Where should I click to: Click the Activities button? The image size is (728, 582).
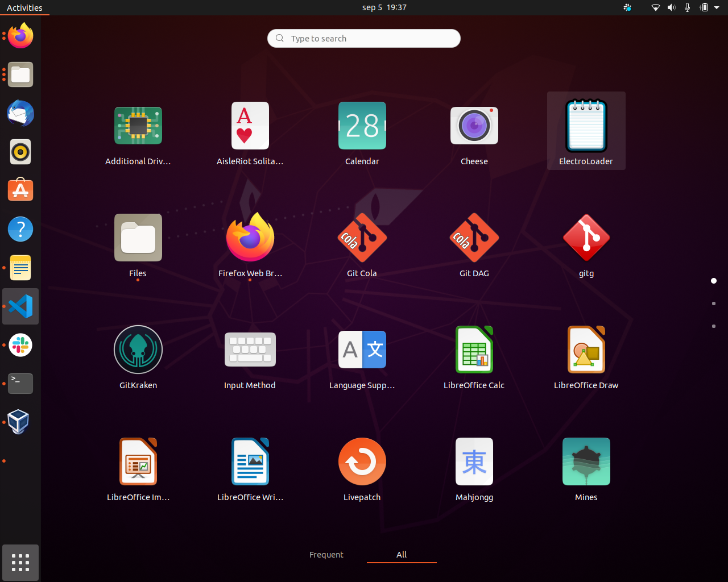(24, 7)
